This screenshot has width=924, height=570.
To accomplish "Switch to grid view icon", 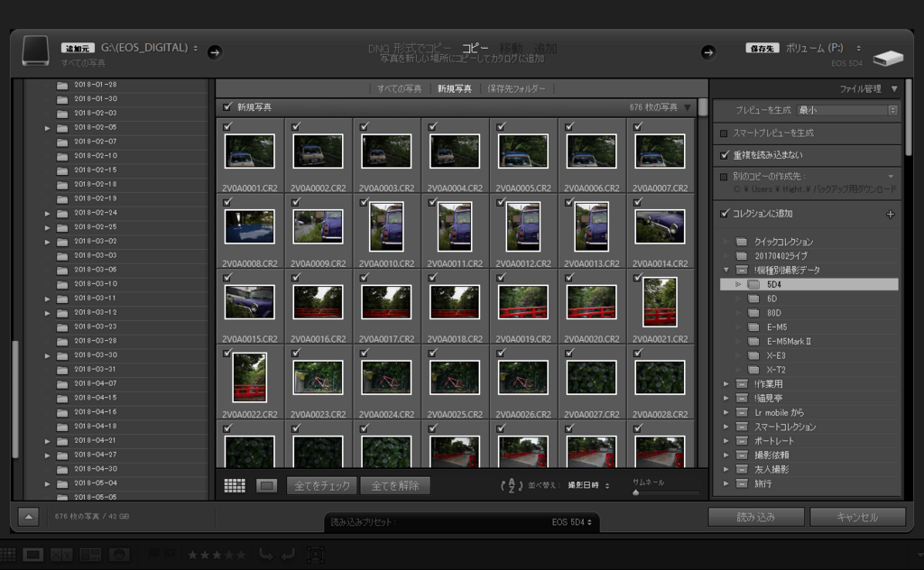I will [235, 486].
